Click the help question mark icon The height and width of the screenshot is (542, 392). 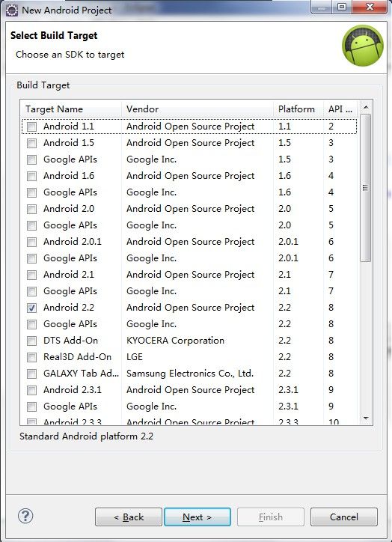click(x=25, y=517)
